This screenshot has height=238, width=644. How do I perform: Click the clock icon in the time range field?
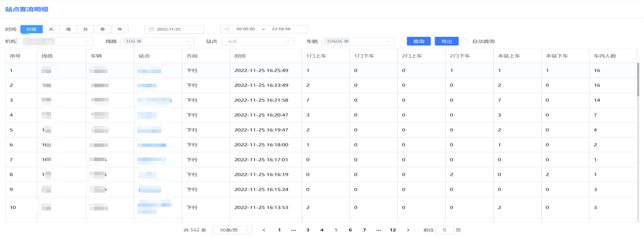[x=227, y=29]
